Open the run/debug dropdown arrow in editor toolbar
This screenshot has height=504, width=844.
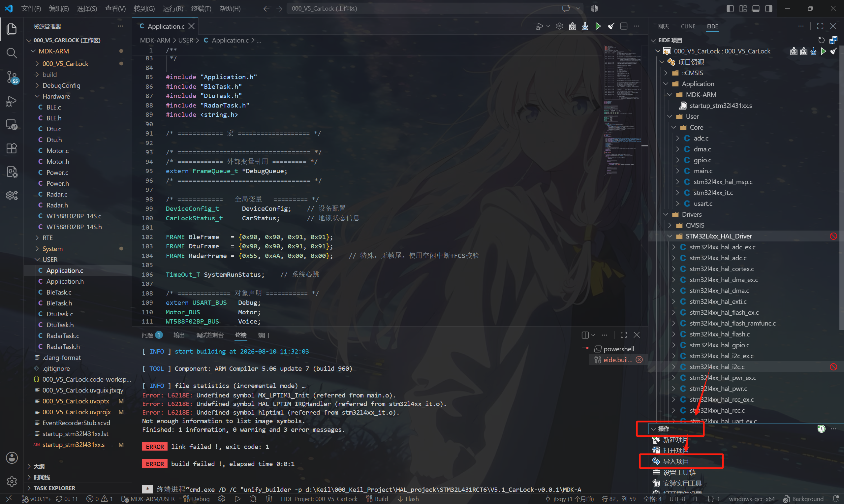(x=548, y=26)
